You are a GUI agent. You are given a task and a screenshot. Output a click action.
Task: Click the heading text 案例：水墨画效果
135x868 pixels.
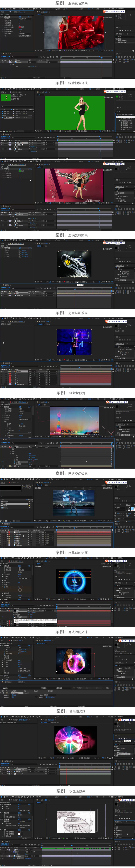[71, 791]
